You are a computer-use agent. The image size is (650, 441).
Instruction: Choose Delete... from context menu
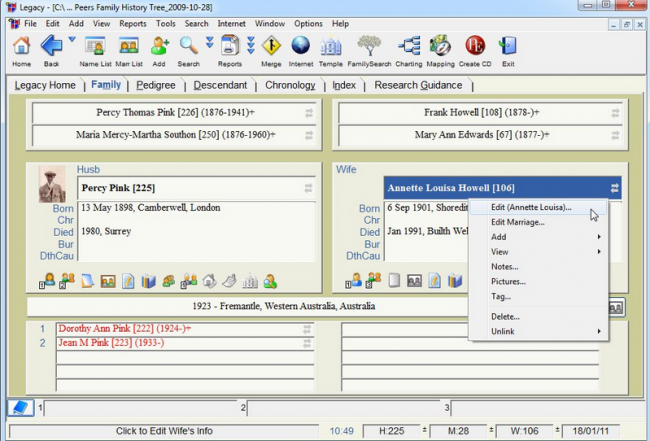coord(505,316)
